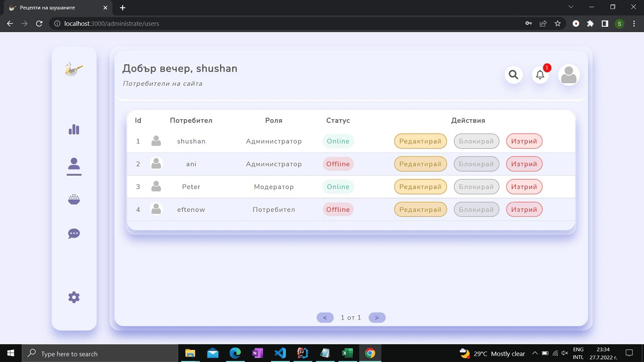Click the Online status of shushan
The image size is (644, 362).
click(x=338, y=141)
